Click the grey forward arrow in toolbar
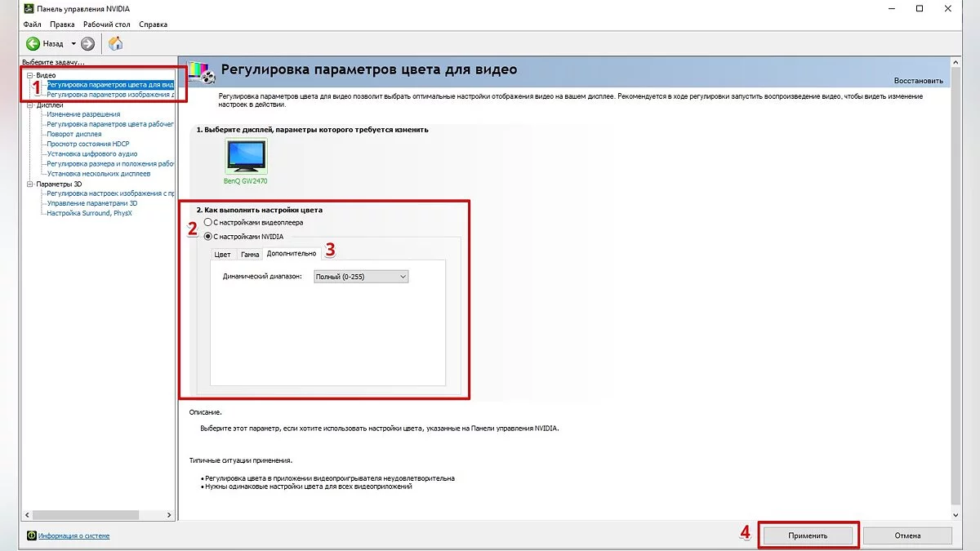 [87, 43]
